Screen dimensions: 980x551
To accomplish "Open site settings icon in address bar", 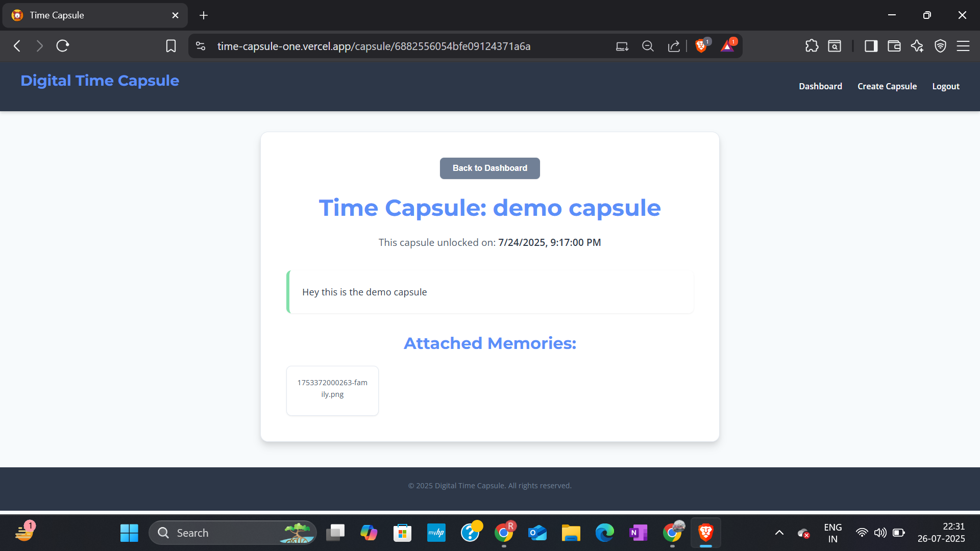I will coord(201,46).
